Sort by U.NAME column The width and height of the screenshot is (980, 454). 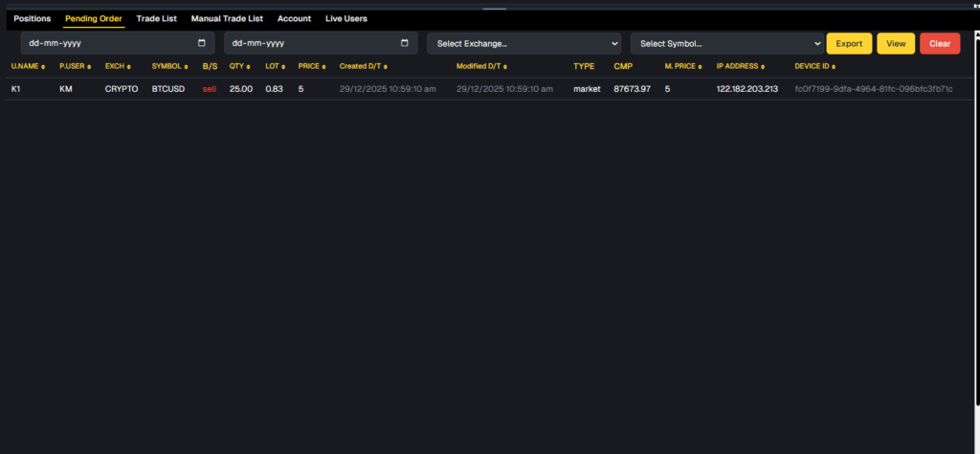pyautogui.click(x=28, y=66)
